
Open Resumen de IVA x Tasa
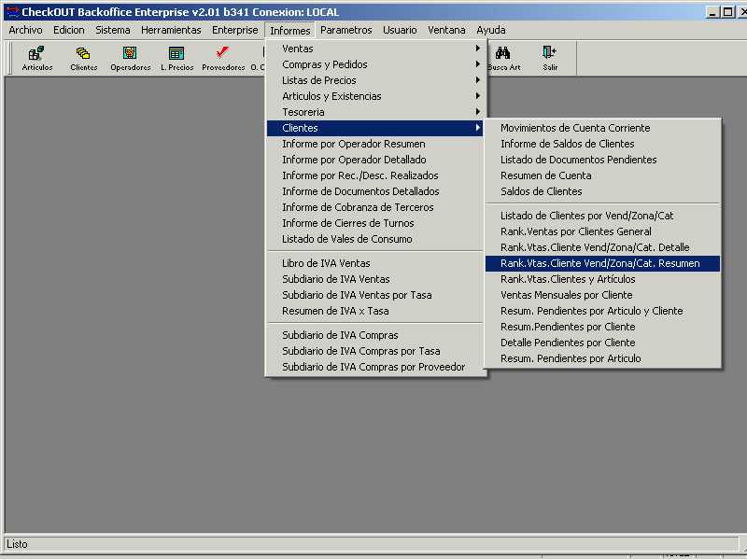pyautogui.click(x=375, y=311)
